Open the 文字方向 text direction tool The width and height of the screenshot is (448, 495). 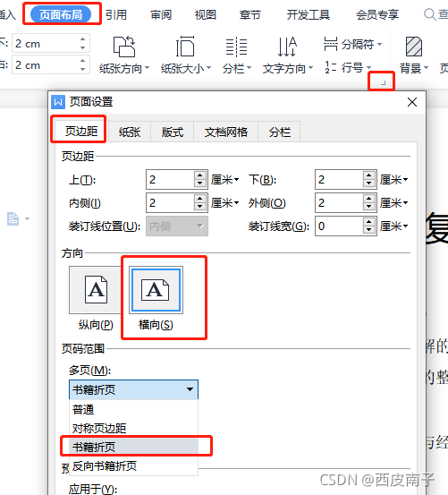pyautogui.click(x=288, y=55)
